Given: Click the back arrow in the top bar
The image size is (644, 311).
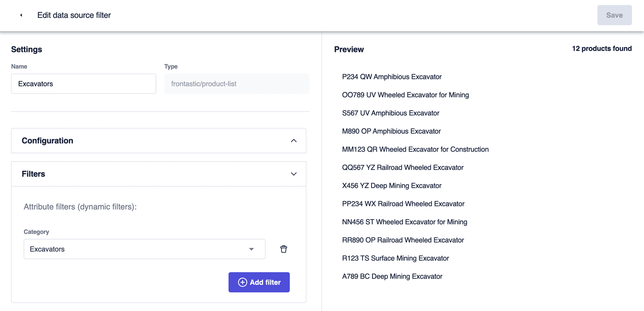Looking at the screenshot, I should pos(21,15).
